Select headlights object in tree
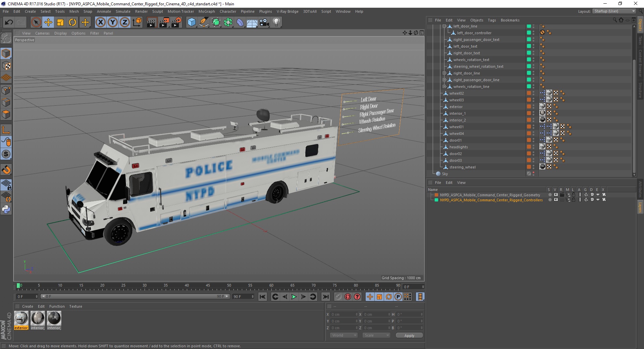This screenshot has width=644, height=349. point(459,147)
